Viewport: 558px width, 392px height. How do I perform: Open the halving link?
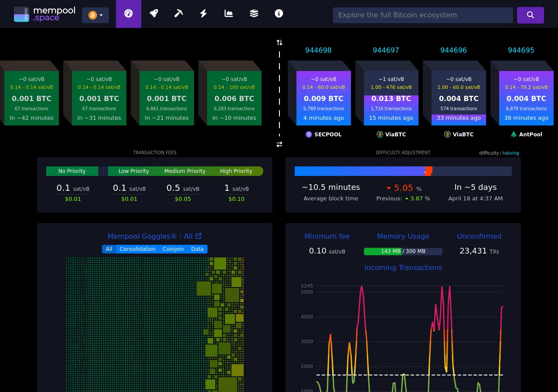[510, 153]
